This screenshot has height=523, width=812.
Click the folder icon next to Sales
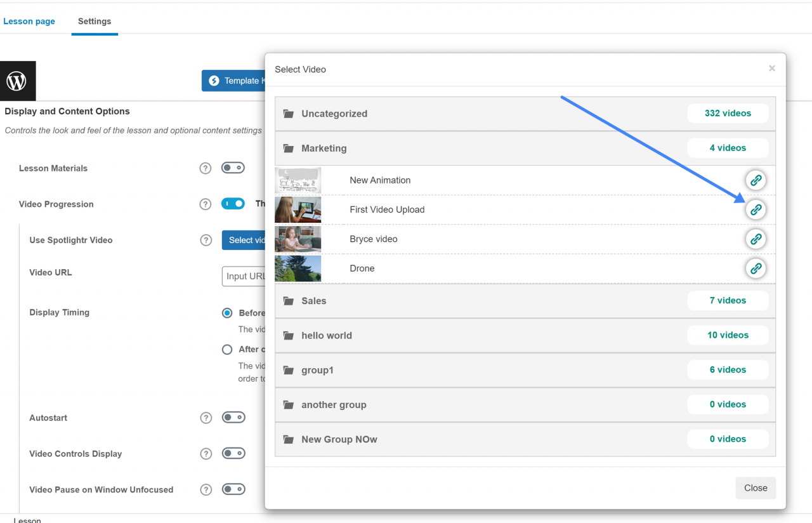coord(289,300)
